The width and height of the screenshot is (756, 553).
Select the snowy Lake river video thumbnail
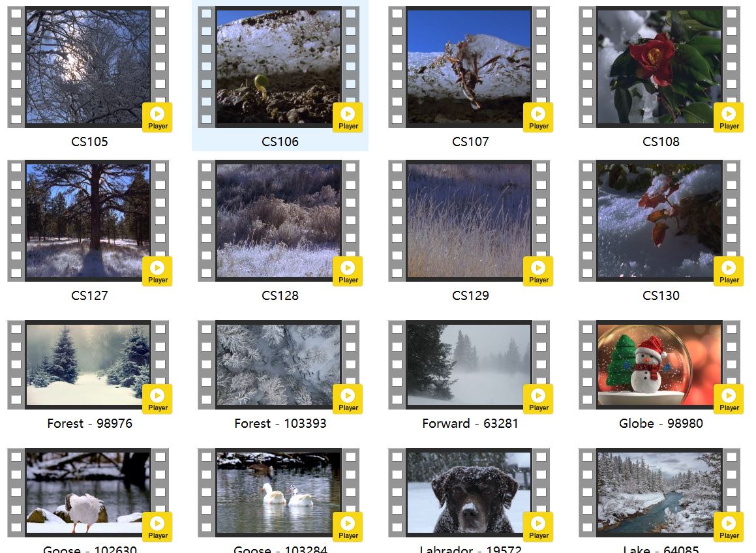click(x=659, y=492)
